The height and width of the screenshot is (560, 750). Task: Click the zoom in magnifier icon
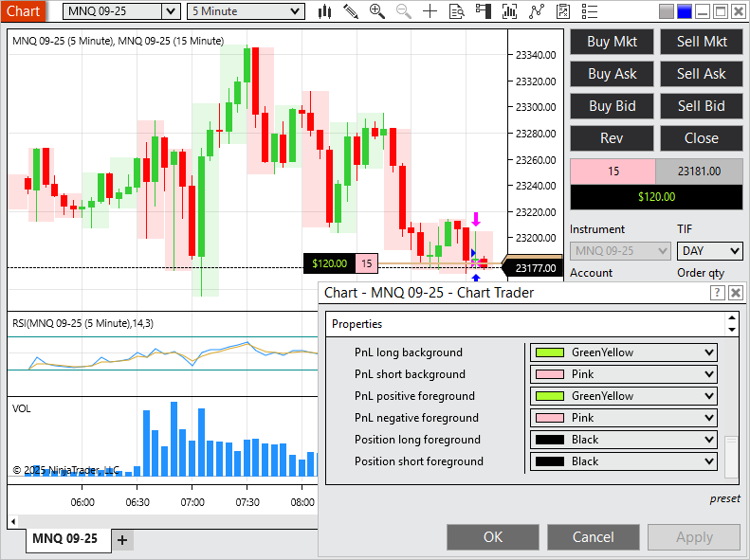pyautogui.click(x=377, y=11)
